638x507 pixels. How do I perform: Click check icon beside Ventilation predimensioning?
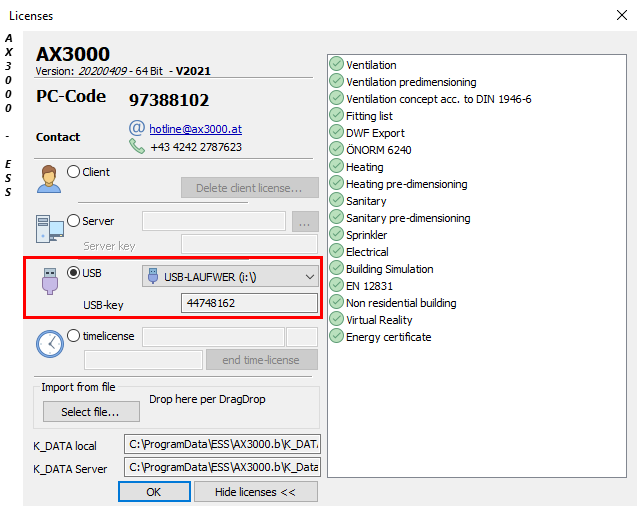point(336,81)
